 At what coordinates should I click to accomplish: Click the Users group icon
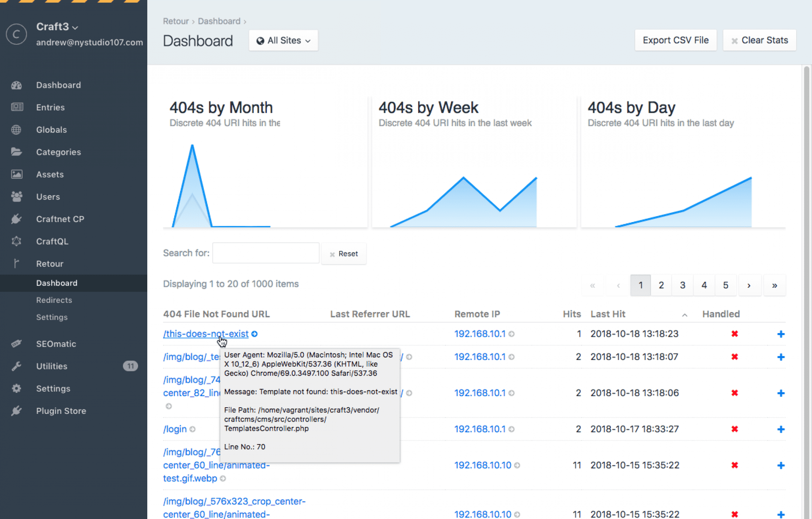[x=17, y=197]
